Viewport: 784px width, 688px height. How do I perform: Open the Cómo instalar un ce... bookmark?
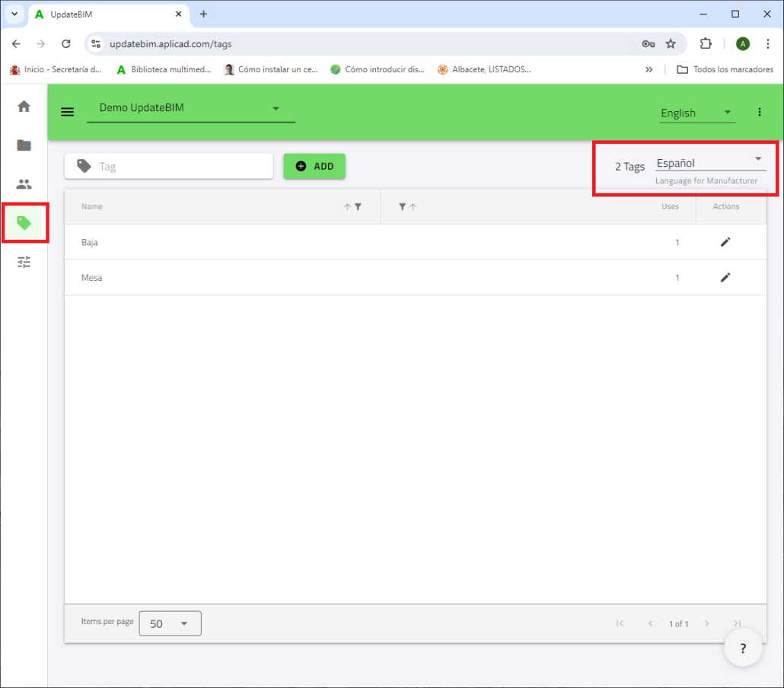click(270, 69)
